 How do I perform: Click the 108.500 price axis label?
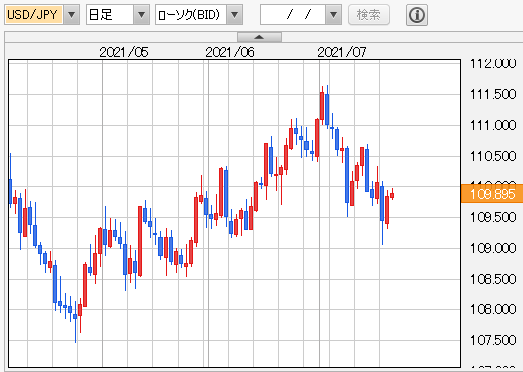[493, 279]
